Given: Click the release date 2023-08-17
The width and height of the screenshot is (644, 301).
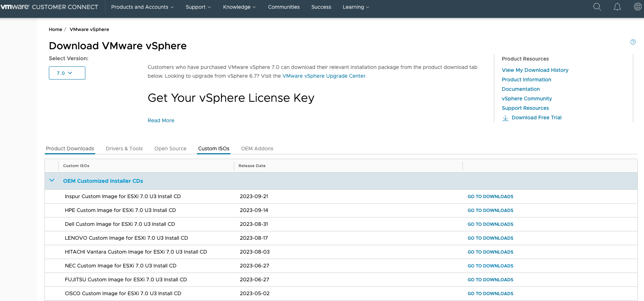Looking at the screenshot, I should tap(254, 238).
